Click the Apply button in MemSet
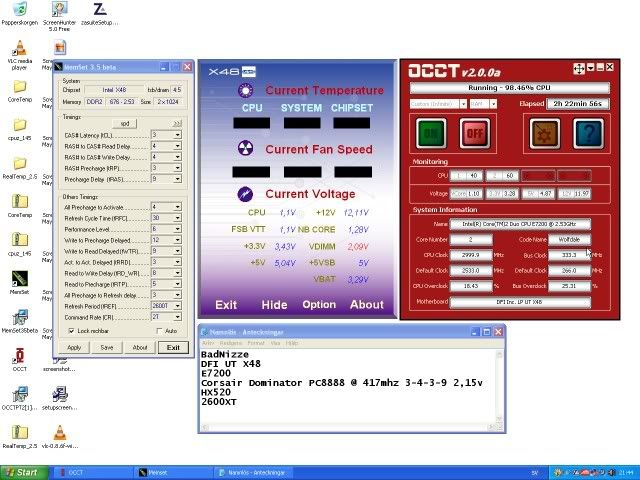 74,347
